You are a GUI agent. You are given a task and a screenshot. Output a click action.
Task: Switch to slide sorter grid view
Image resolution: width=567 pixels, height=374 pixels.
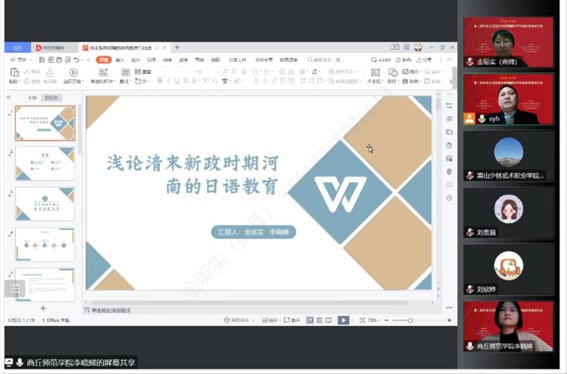pos(319,320)
